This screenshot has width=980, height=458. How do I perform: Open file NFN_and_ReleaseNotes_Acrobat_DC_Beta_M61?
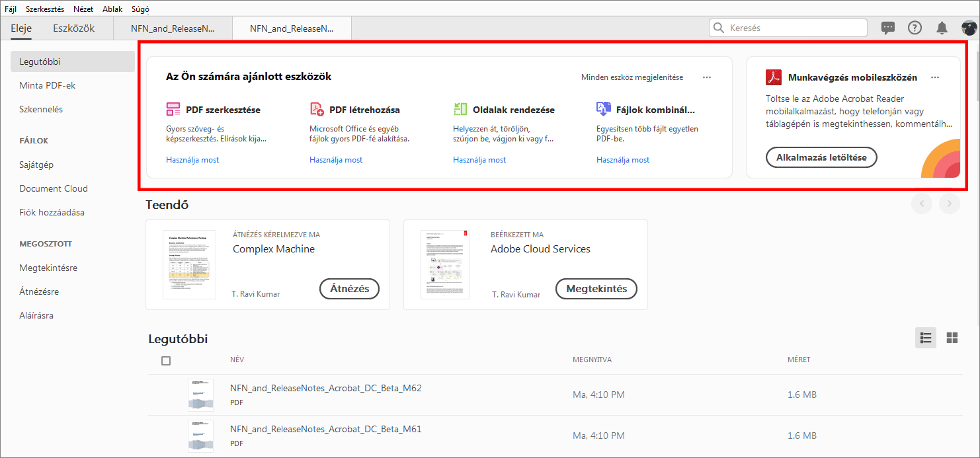(x=326, y=429)
